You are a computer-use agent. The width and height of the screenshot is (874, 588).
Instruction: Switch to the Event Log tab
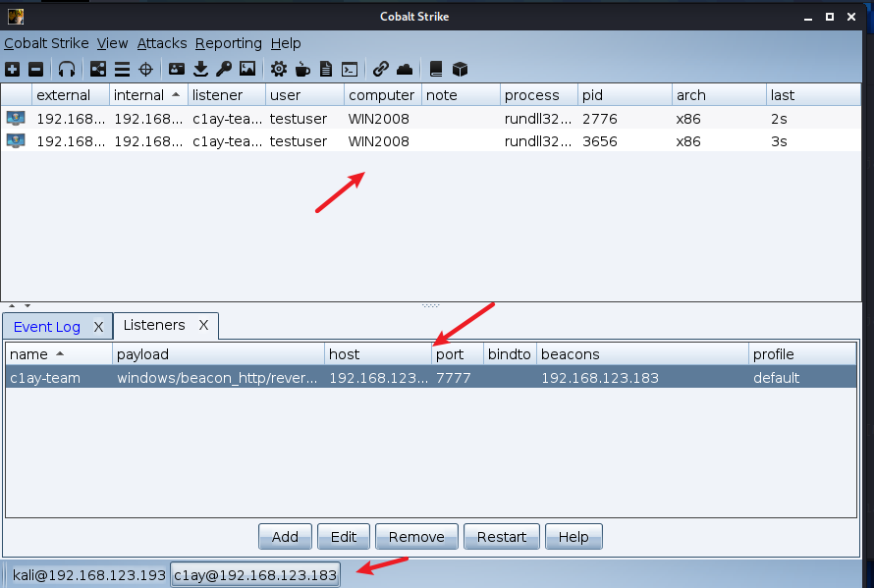pyautogui.click(x=47, y=327)
